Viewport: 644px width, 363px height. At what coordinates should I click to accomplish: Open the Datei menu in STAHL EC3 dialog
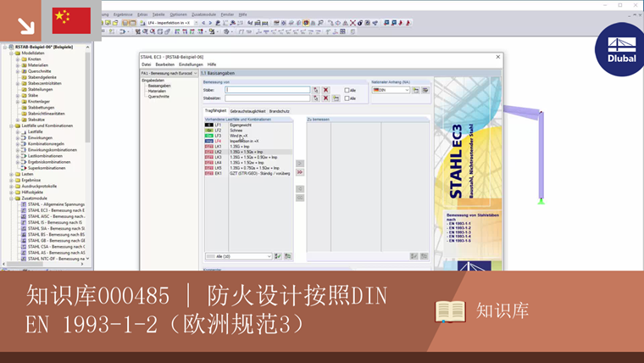[147, 64]
